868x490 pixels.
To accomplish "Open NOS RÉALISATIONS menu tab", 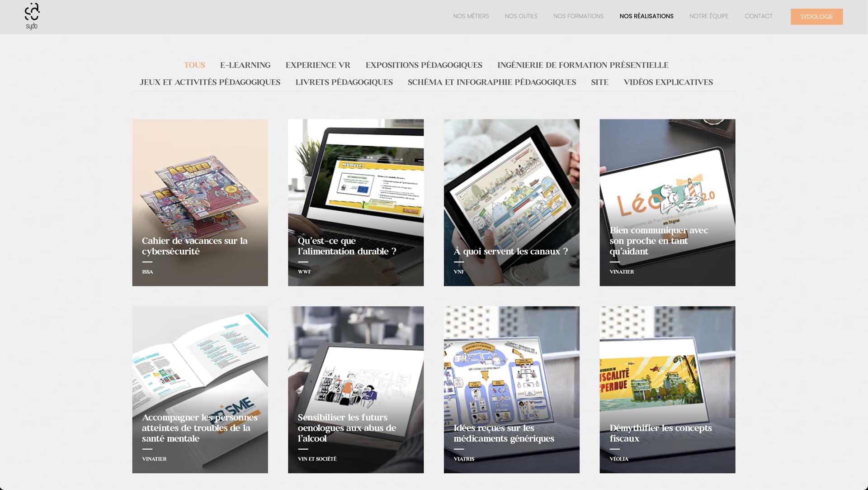I will click(x=646, y=16).
